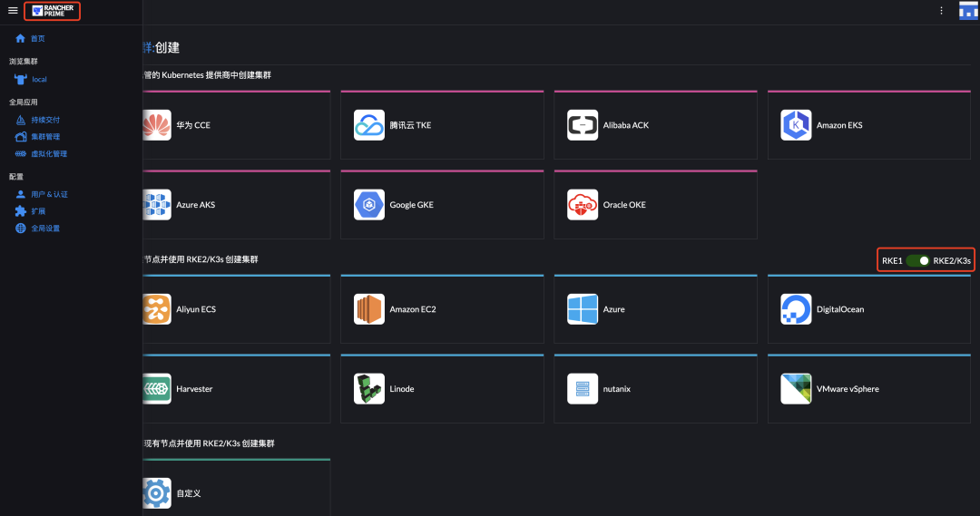Go to 首页 in the sidebar
This screenshot has width=980, height=516.
(38, 39)
